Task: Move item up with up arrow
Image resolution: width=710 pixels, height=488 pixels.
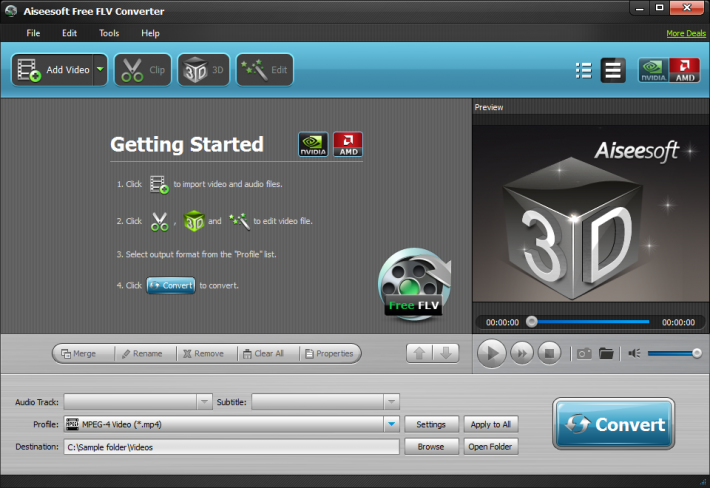Action: point(419,353)
